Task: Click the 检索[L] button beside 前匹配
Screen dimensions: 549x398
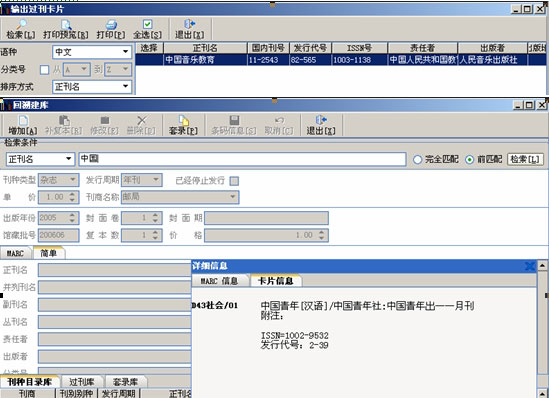Action: 525,159
